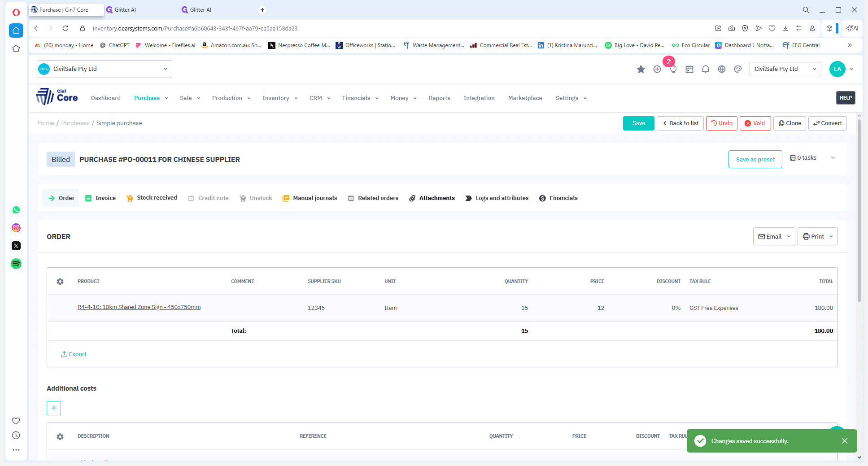Open the Settings menu
Viewport: 868px width, 466px height.
point(571,98)
